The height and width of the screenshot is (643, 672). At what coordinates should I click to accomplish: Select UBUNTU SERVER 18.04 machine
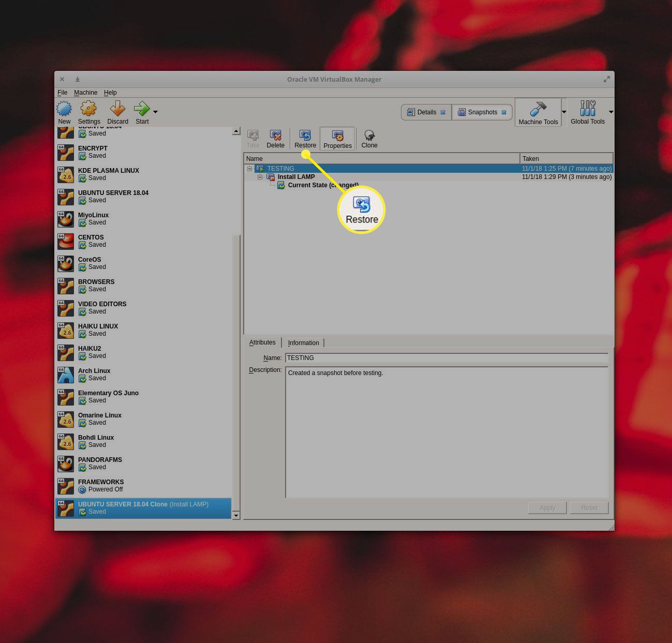point(143,197)
